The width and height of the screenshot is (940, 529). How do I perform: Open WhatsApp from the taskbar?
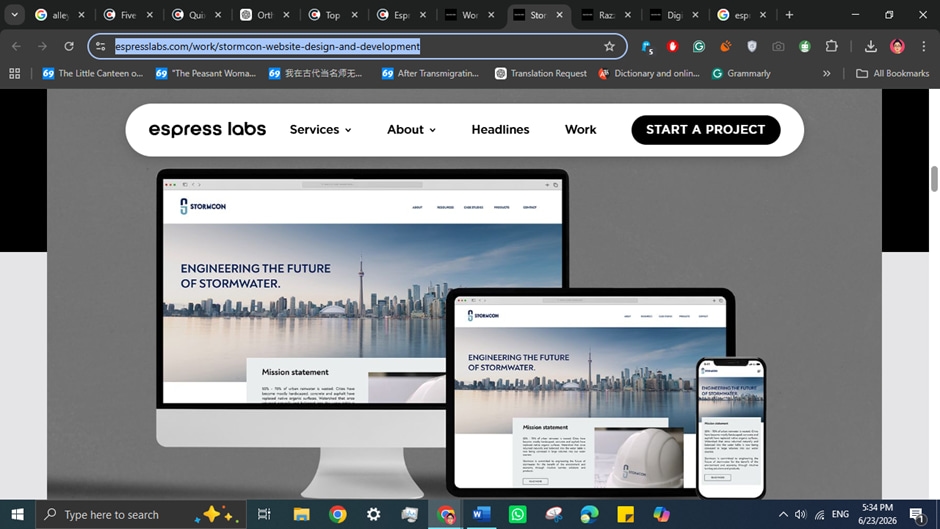pos(517,514)
